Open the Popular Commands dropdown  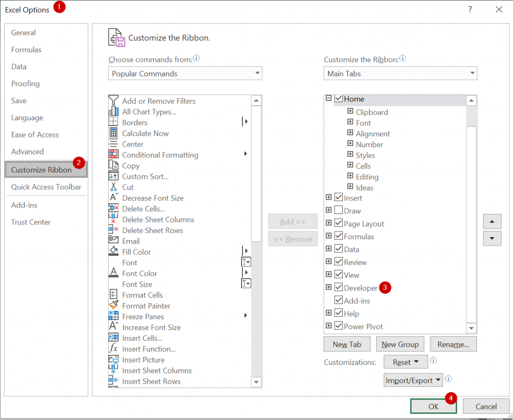click(185, 73)
